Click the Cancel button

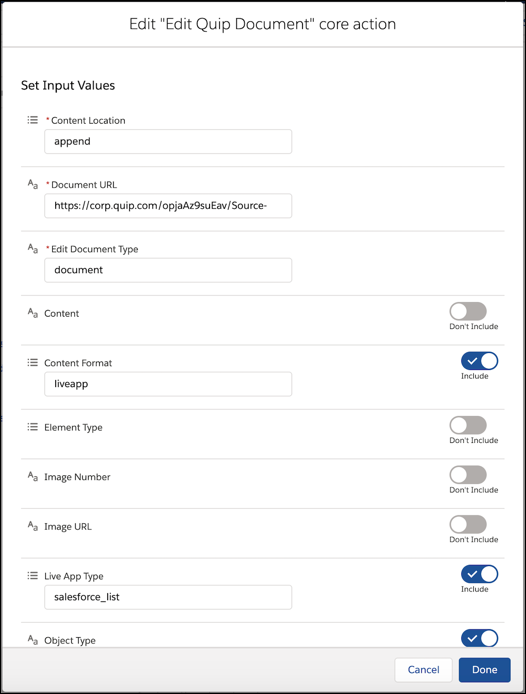click(x=423, y=670)
